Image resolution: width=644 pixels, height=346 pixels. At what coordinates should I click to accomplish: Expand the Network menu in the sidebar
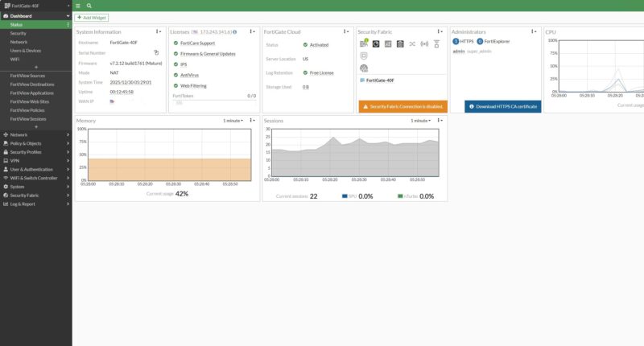[x=35, y=134]
